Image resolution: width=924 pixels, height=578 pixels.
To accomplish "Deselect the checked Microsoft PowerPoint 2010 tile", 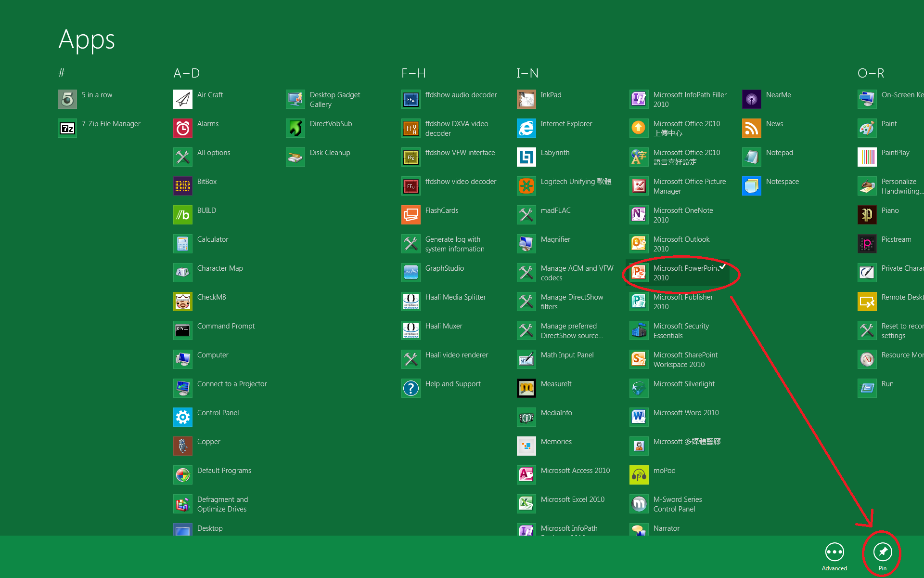I will click(x=678, y=273).
